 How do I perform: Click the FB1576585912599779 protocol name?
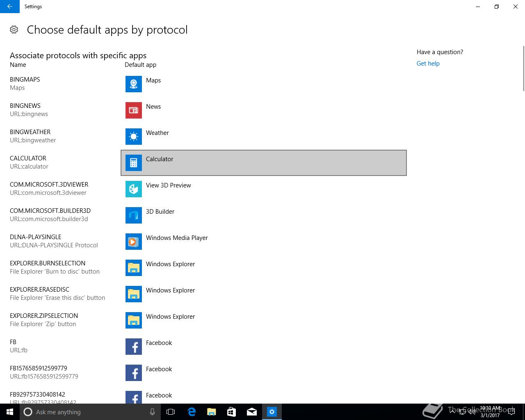[39, 368]
